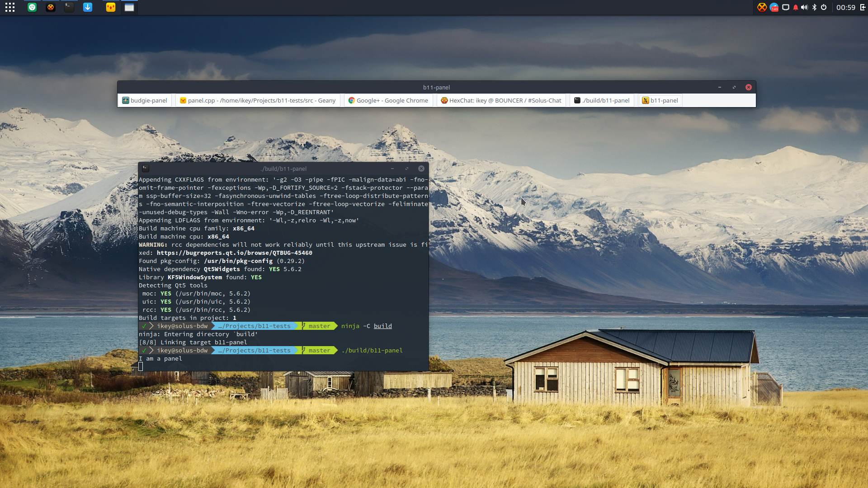The image size is (868, 488).
Task: Click 'I am a panel' output line
Action: tap(160, 359)
